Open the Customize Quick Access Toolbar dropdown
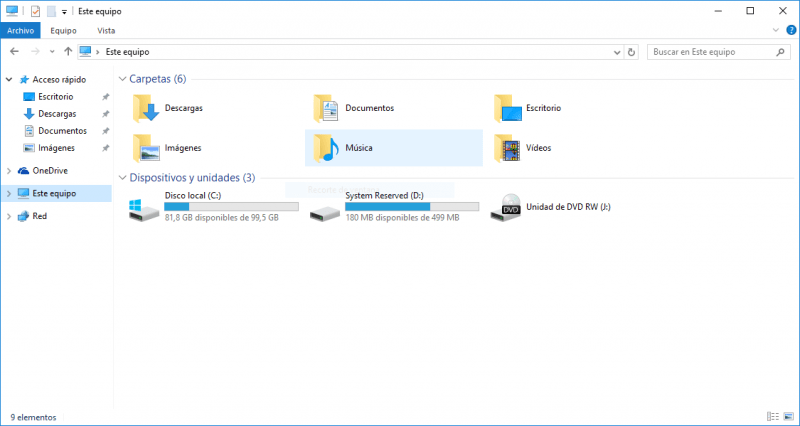The height and width of the screenshot is (426, 800). (x=64, y=12)
